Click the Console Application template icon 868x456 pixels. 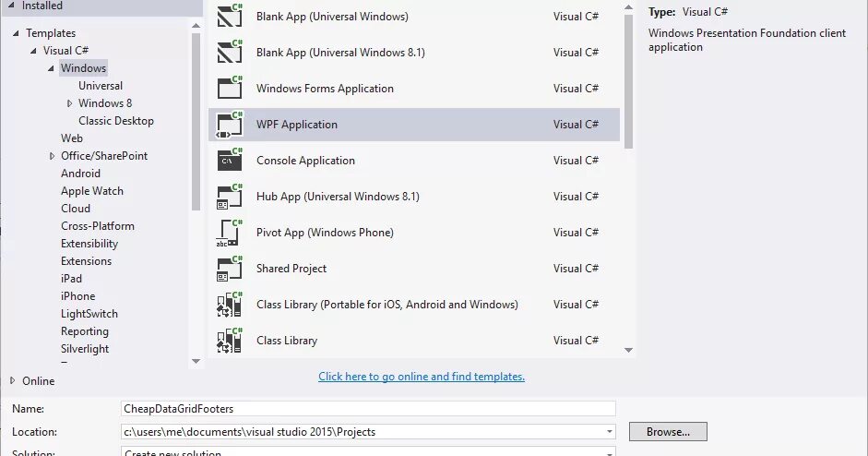[x=230, y=160]
